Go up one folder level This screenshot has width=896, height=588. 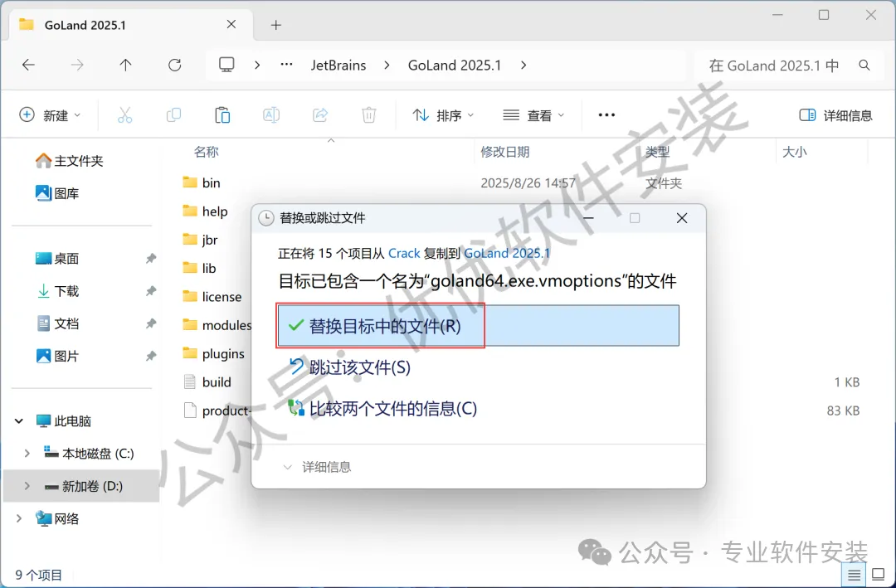126,66
